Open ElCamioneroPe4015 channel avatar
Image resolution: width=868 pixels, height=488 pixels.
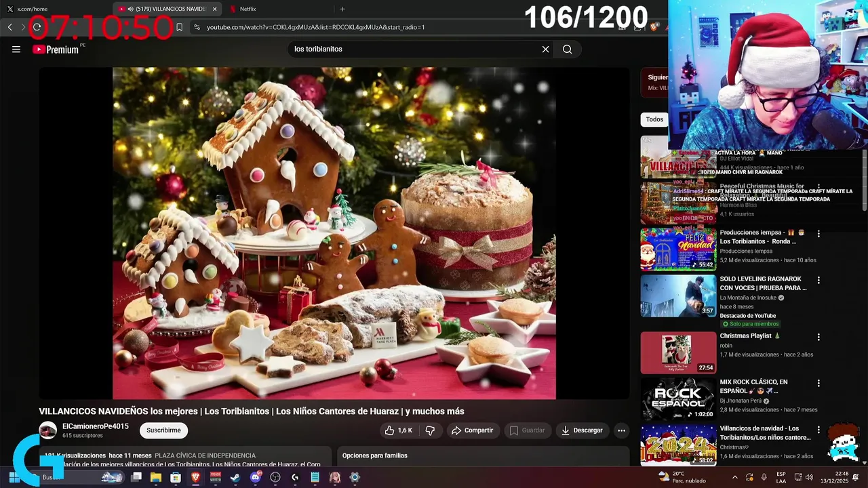coord(47,430)
